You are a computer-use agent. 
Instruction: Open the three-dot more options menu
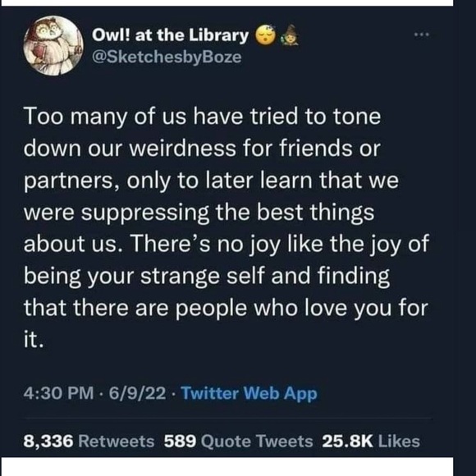pos(422,34)
